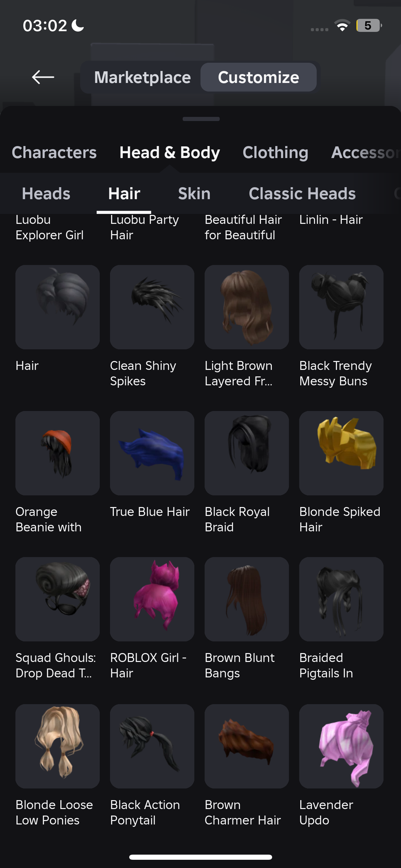401x868 pixels.
Task: Select the Customize tab
Action: coord(258,77)
